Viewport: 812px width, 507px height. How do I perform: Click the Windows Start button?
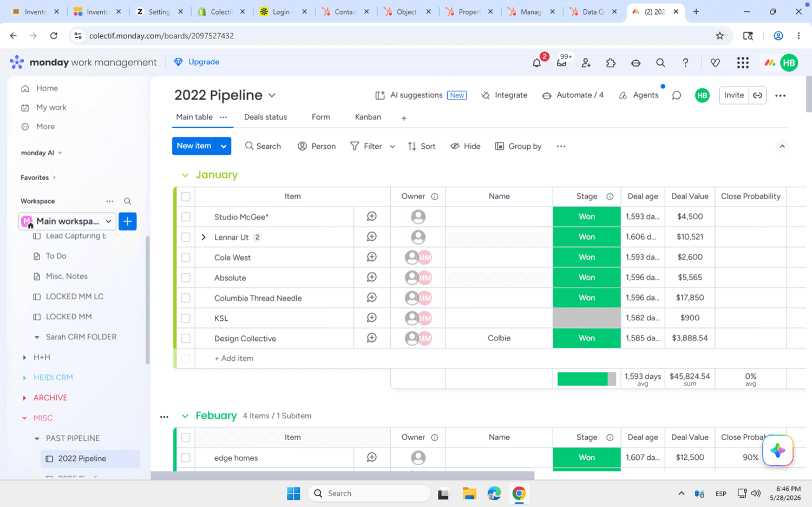tap(293, 493)
